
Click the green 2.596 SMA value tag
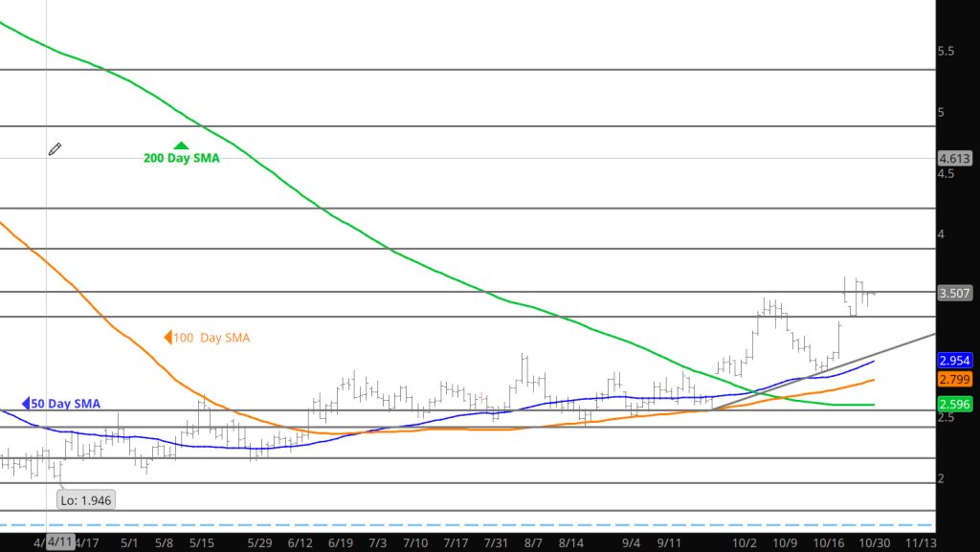point(954,404)
